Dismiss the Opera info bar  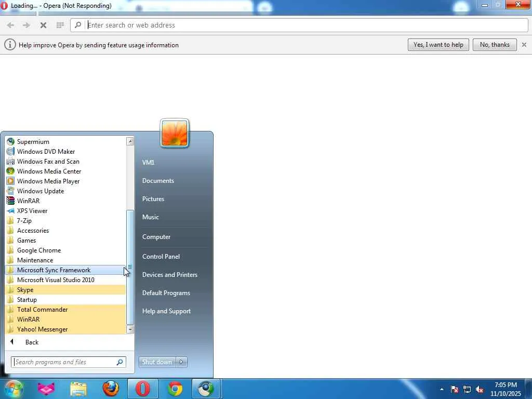(x=524, y=45)
